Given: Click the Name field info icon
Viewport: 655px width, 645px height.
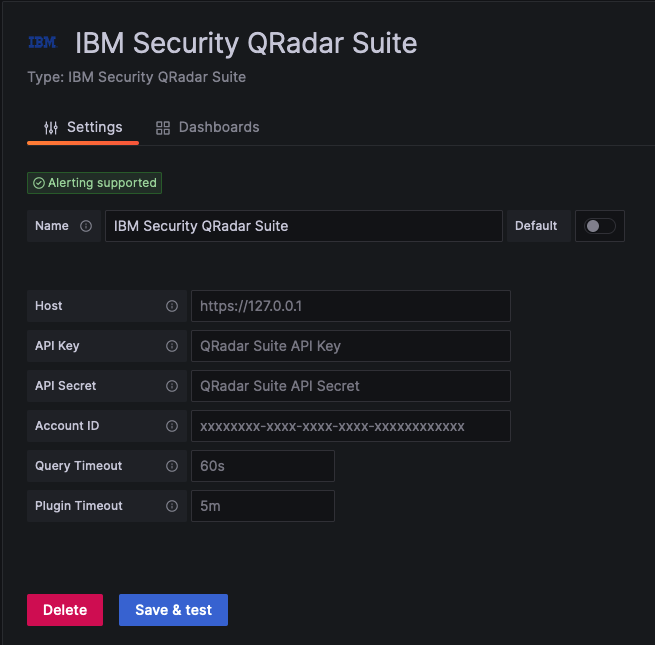Looking at the screenshot, I should tap(86, 226).
